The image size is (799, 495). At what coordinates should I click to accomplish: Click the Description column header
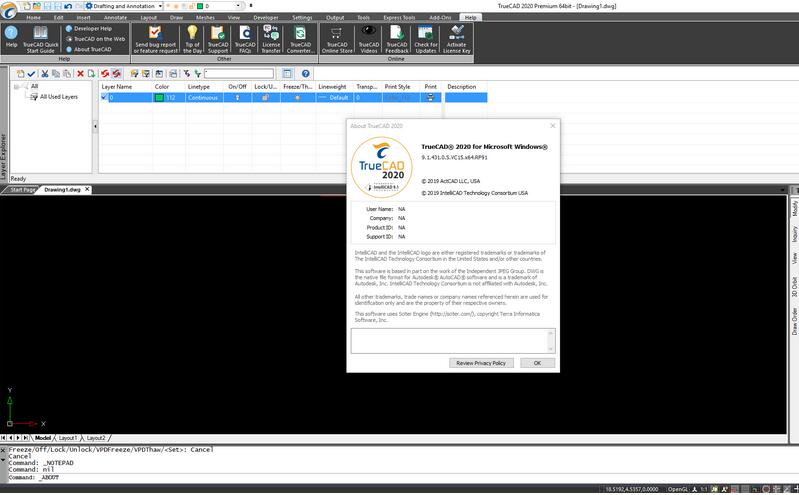pos(466,87)
